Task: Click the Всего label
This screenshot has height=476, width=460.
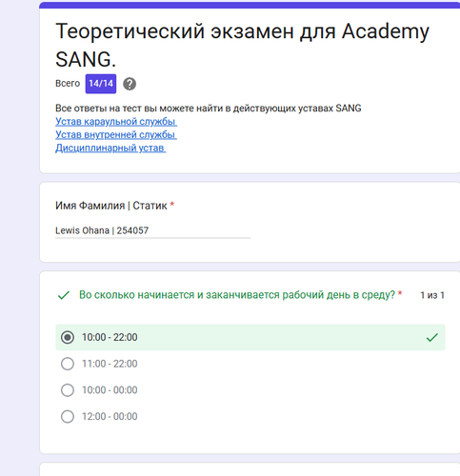Action: click(68, 84)
